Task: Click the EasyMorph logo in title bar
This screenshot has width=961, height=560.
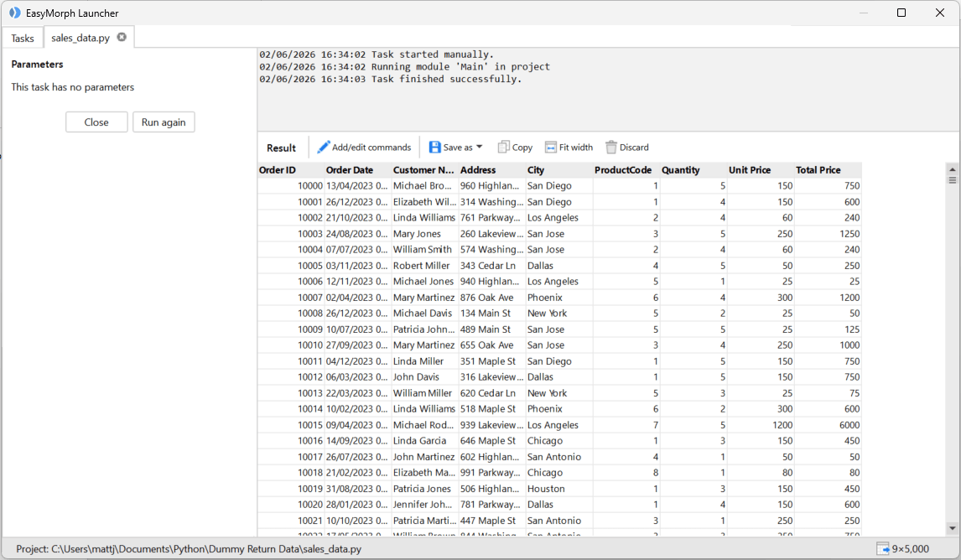Action: tap(15, 13)
